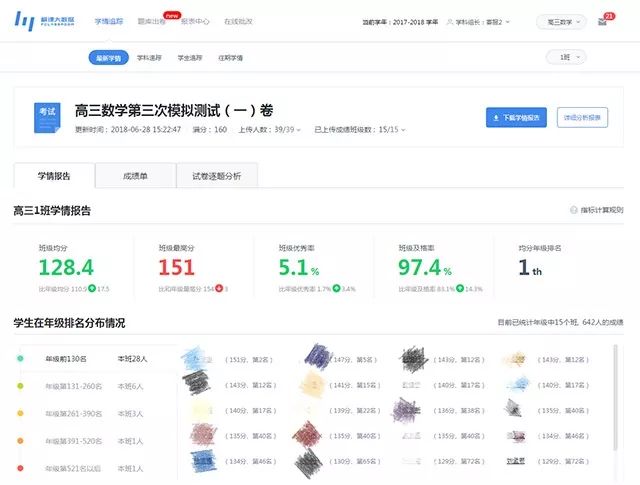The height and width of the screenshot is (485, 640).
Task: Select the 年级第521名以后 本班1人 row
Action: pyautogui.click(x=98, y=468)
